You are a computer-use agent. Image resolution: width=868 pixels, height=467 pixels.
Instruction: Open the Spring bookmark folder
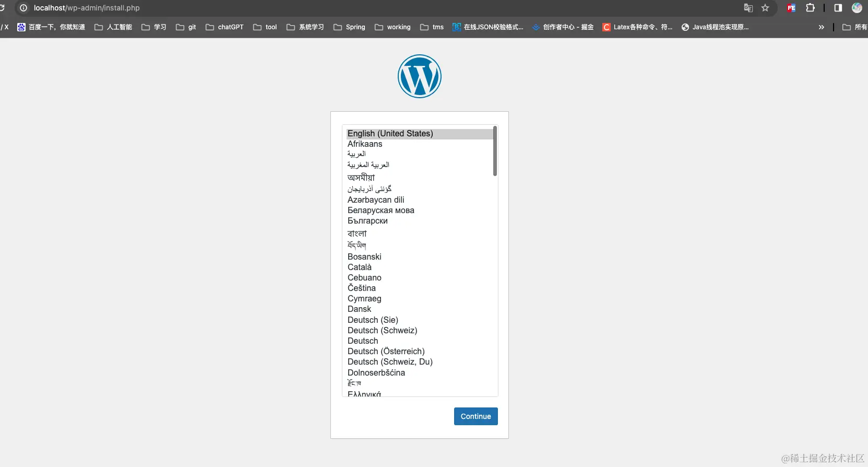pyautogui.click(x=350, y=27)
